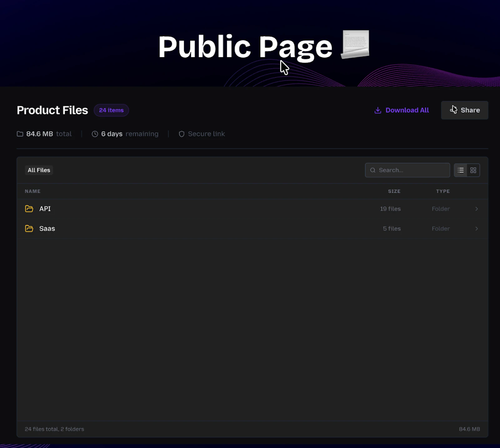This screenshot has width=500, height=448.
Task: Click the clock icon beside 6 days remaining
Action: coord(94,134)
